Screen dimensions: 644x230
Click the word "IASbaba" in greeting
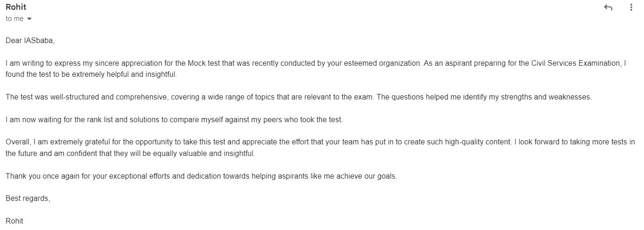[39, 41]
